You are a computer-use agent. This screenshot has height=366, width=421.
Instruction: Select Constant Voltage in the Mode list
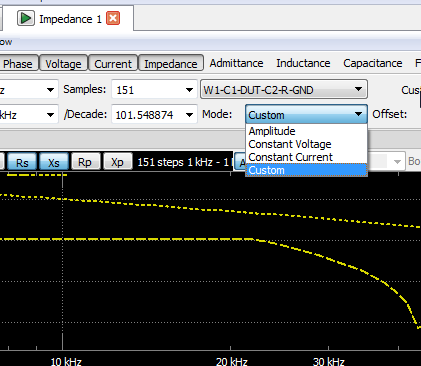[306, 144]
